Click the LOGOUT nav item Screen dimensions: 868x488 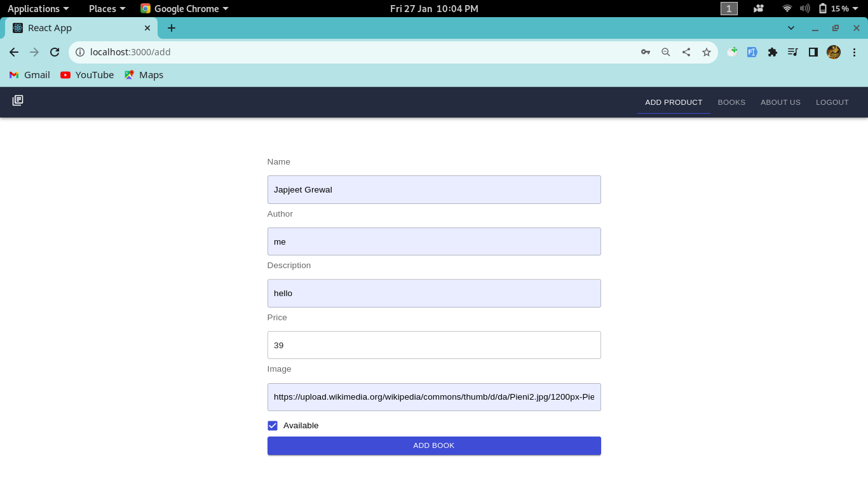pyautogui.click(x=832, y=102)
